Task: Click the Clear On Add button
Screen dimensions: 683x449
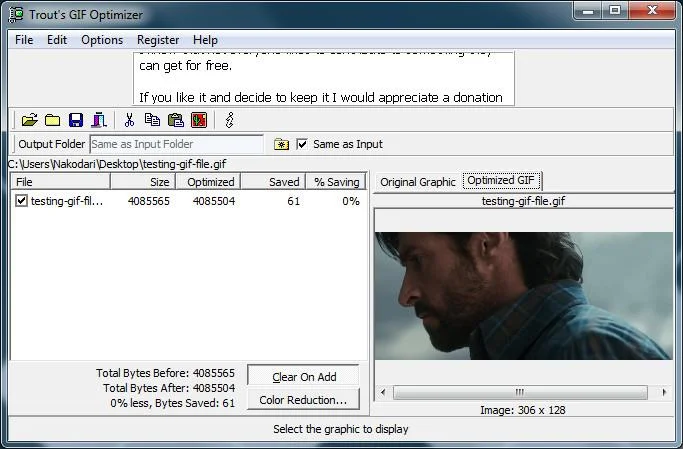Action: (304, 377)
